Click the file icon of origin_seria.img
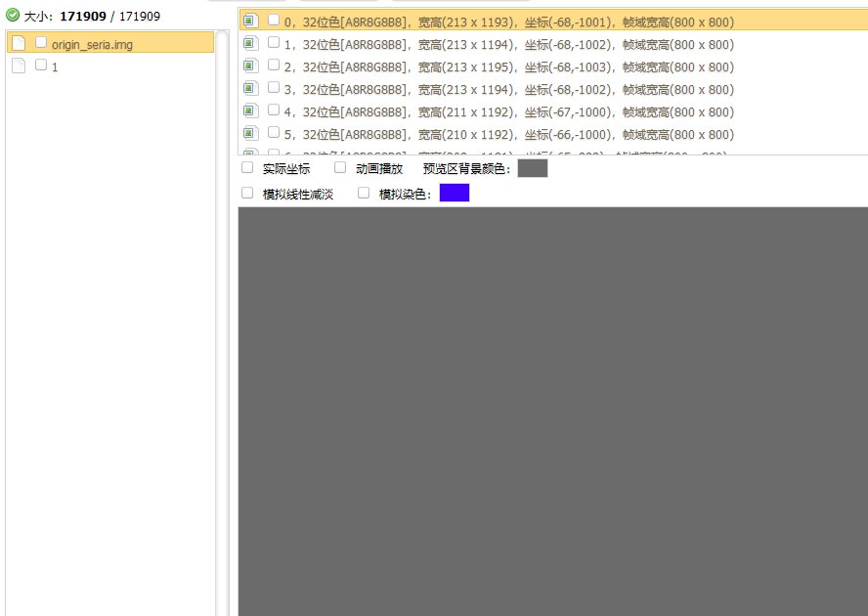Screen dimensions: 868x616 coord(19,43)
